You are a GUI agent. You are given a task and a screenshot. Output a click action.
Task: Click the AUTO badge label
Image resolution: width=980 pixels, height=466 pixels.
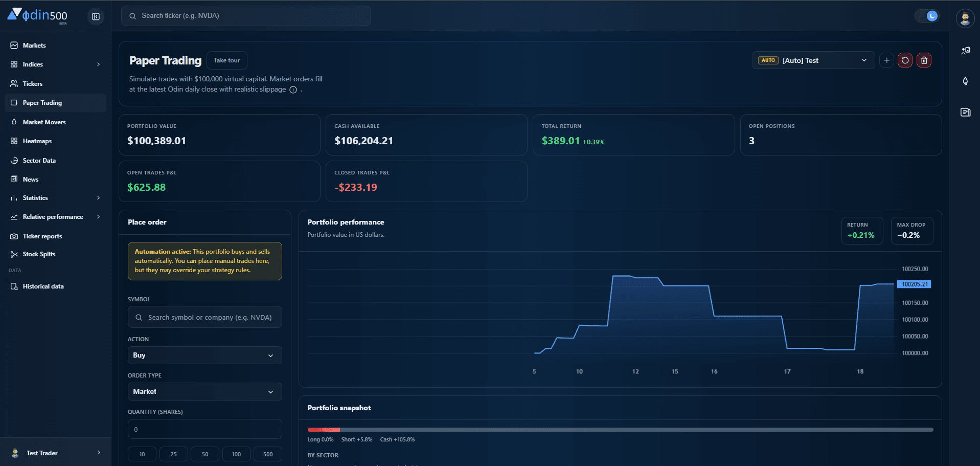pyautogui.click(x=768, y=60)
